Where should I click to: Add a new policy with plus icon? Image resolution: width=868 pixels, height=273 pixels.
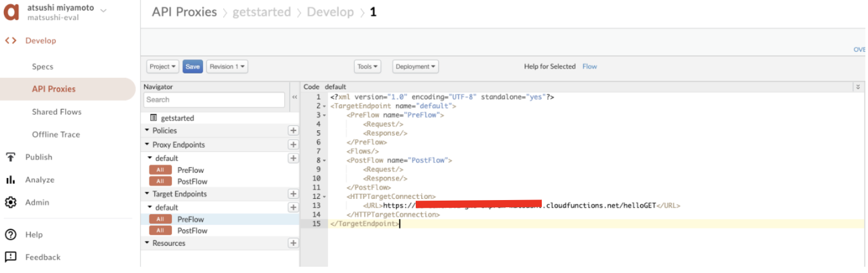coord(293,130)
